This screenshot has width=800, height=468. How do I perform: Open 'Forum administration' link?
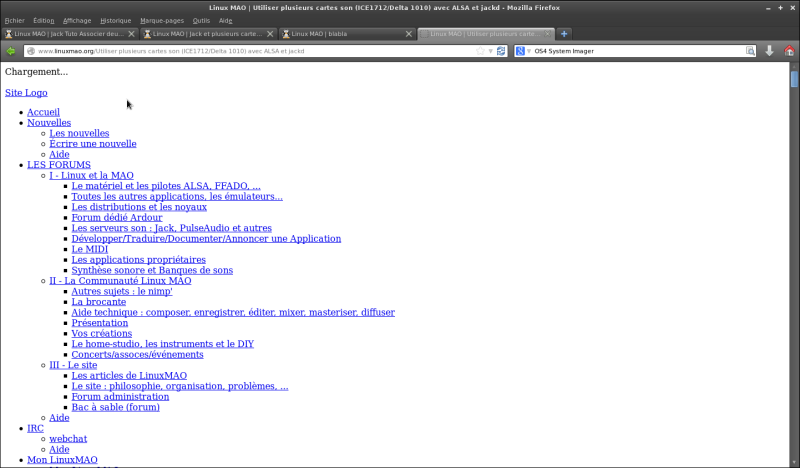pyautogui.click(x=120, y=397)
